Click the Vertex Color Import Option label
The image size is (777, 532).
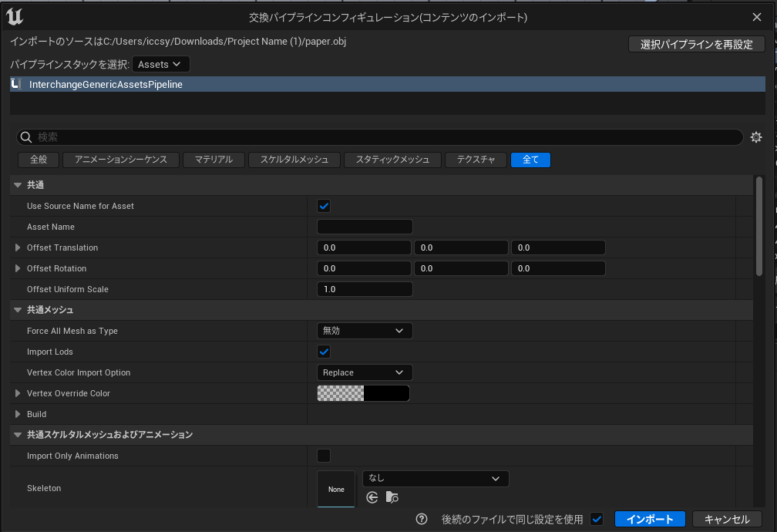coord(79,372)
